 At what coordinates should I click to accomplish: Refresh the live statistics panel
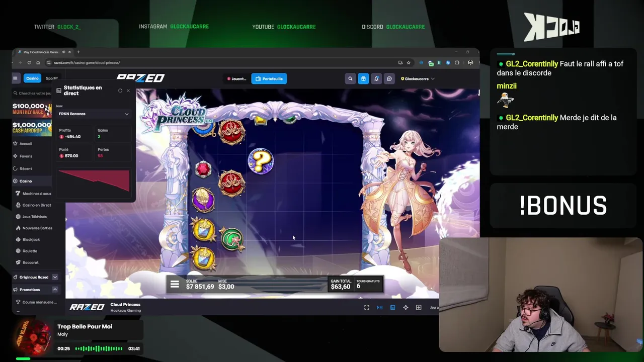pos(120,90)
